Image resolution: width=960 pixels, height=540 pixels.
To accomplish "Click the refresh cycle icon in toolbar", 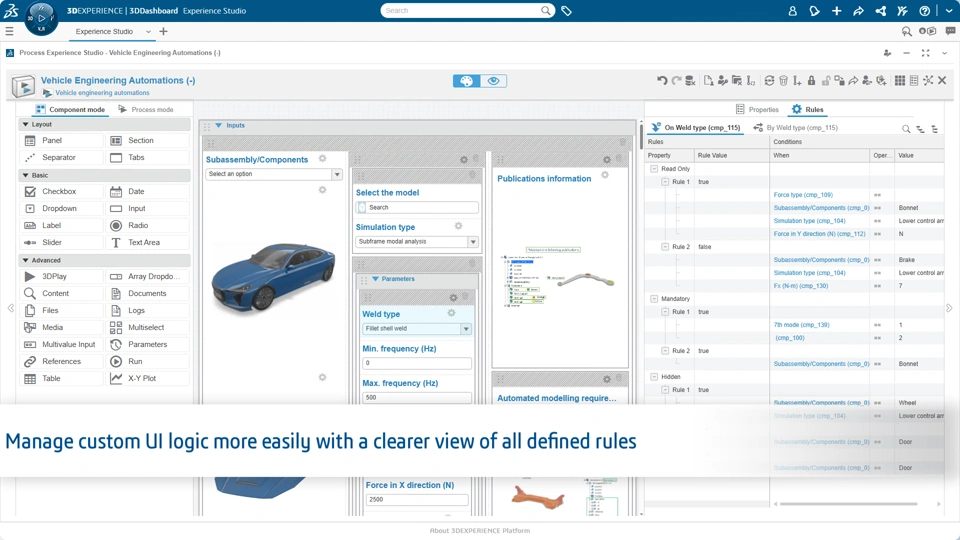I will [x=769, y=80].
